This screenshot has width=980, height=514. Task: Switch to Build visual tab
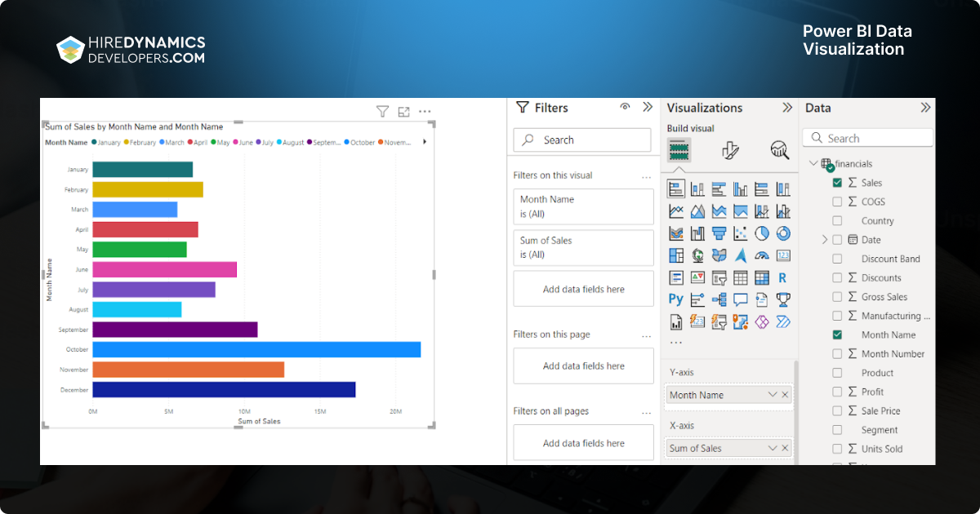[x=679, y=149]
